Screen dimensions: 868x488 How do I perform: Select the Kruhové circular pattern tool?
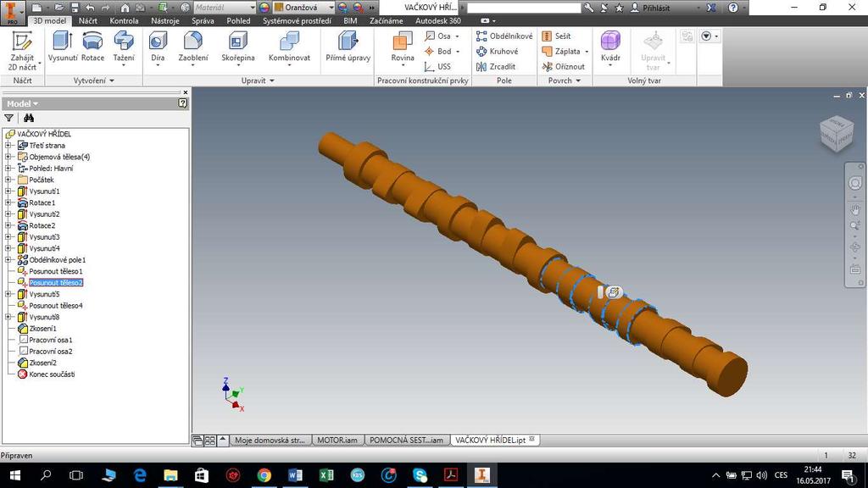click(x=497, y=52)
